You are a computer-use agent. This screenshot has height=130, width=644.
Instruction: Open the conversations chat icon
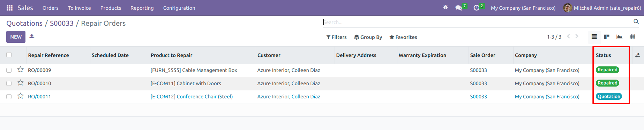click(458, 8)
